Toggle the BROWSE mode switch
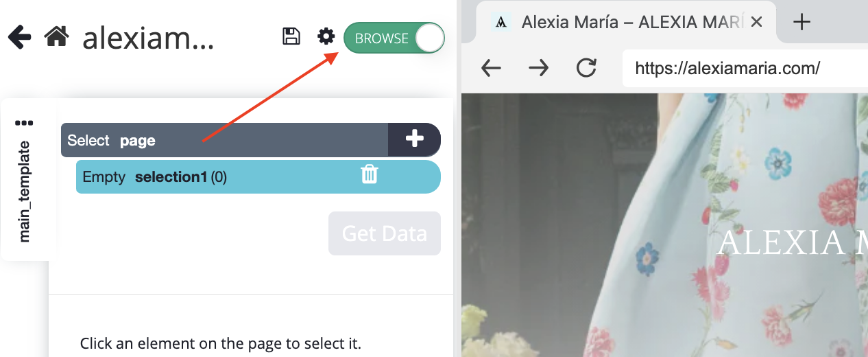The height and width of the screenshot is (357, 868). click(394, 38)
